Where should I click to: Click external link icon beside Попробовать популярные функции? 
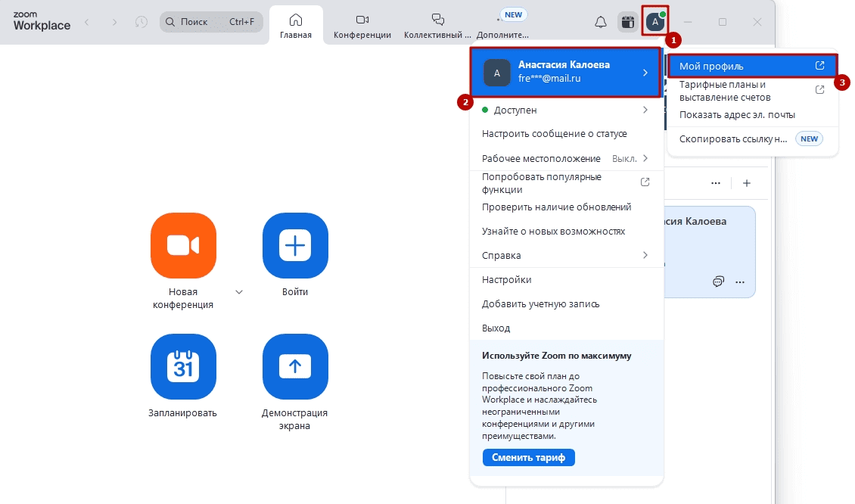(x=645, y=182)
